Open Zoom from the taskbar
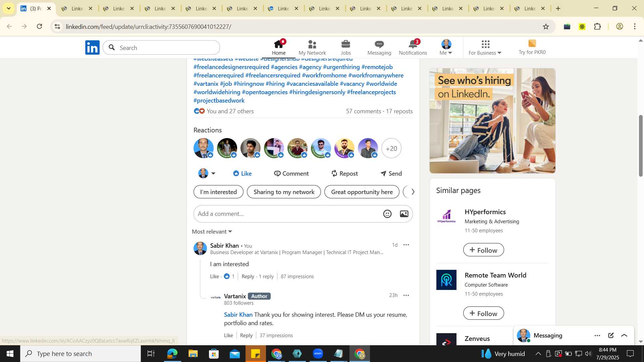Screen dimensions: 644x362 coord(318,354)
